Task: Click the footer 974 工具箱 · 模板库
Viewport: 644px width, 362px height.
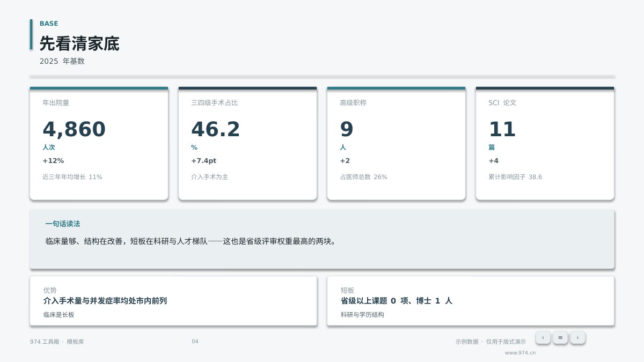Action: pyautogui.click(x=57, y=342)
